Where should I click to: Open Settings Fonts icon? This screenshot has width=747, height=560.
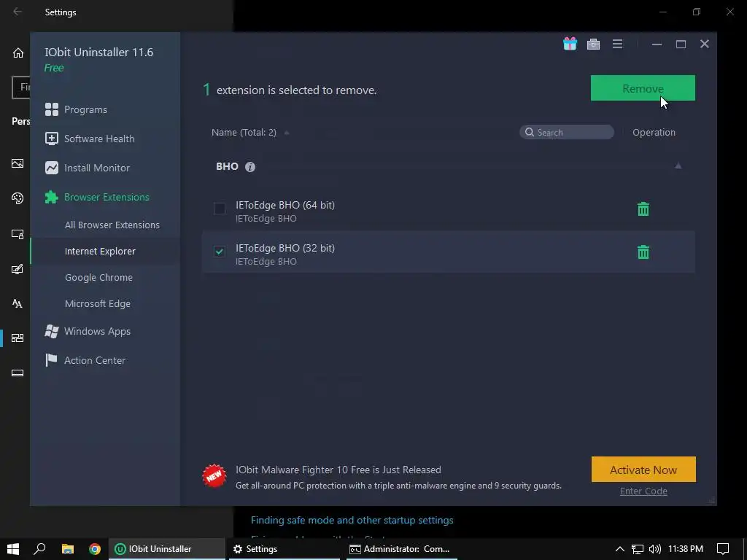tap(18, 303)
